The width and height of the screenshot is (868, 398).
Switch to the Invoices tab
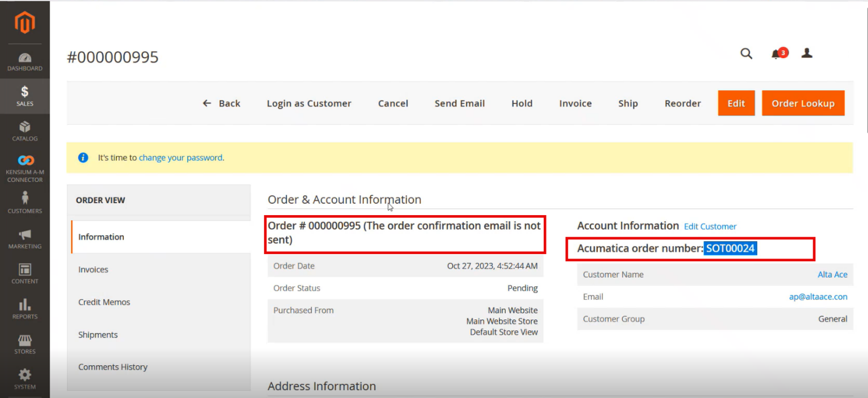click(93, 269)
